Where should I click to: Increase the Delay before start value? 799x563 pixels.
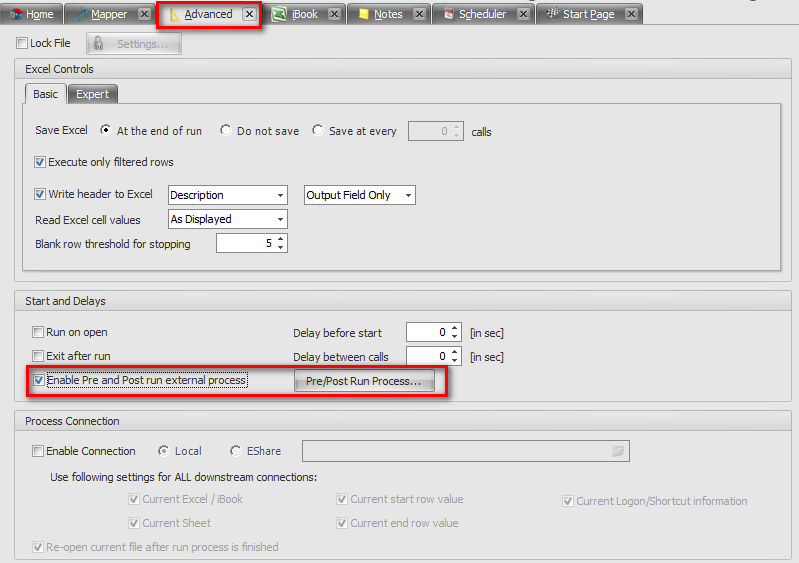pyautogui.click(x=455, y=328)
